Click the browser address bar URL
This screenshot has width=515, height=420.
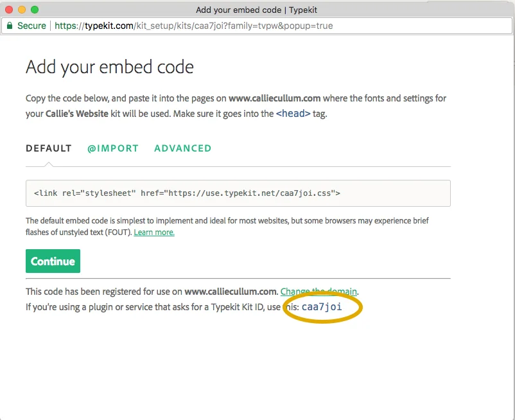tap(194, 26)
